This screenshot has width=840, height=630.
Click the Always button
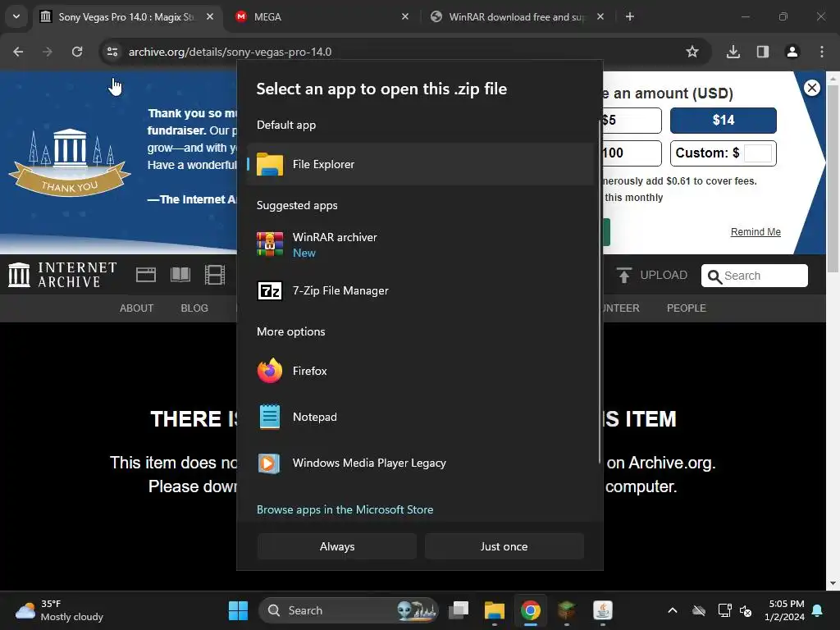point(337,546)
